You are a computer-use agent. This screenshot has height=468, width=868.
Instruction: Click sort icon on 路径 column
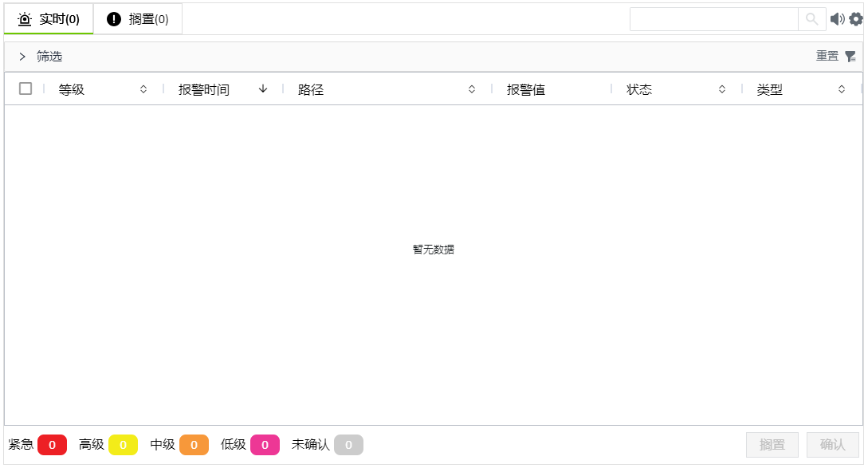tap(472, 89)
